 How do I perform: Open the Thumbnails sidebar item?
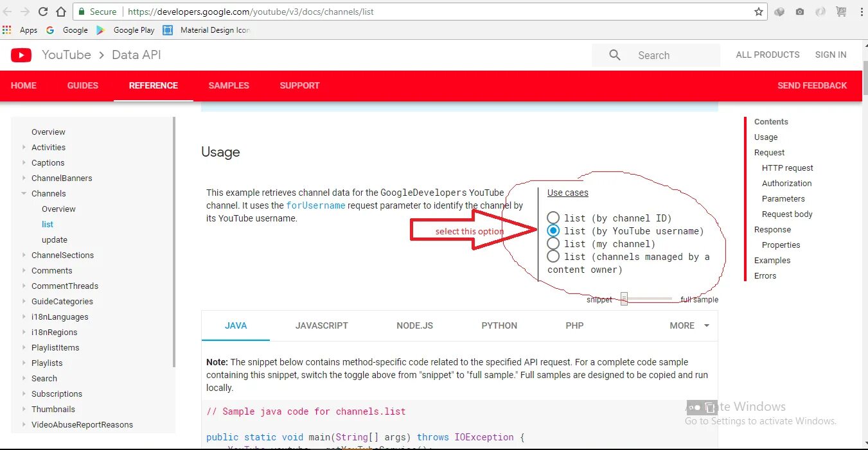click(x=53, y=409)
